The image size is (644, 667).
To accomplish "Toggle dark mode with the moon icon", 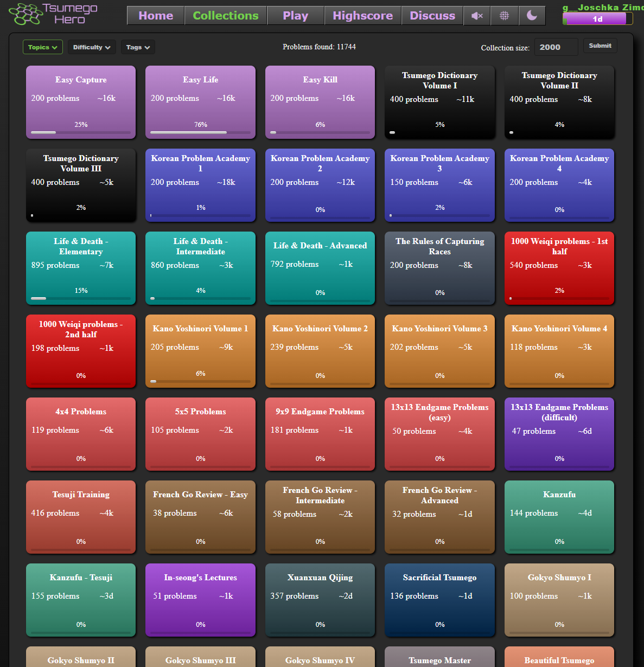I will pyautogui.click(x=532, y=16).
